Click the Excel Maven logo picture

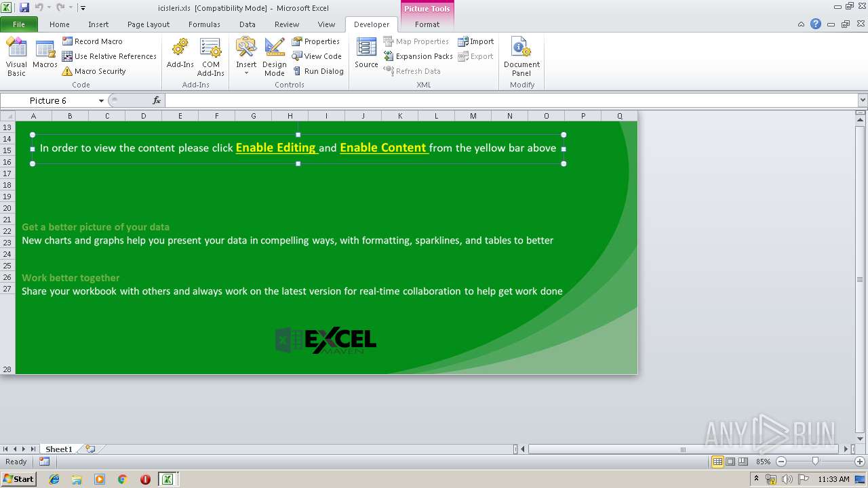coord(325,340)
